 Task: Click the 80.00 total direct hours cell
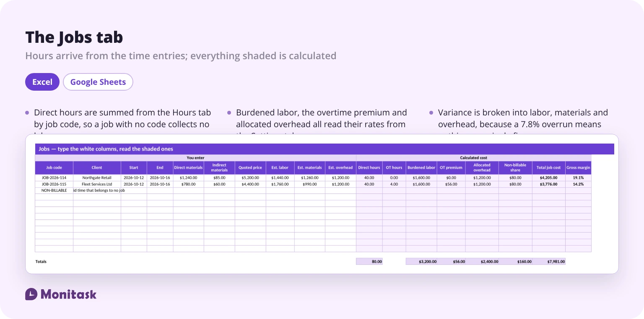coord(369,261)
